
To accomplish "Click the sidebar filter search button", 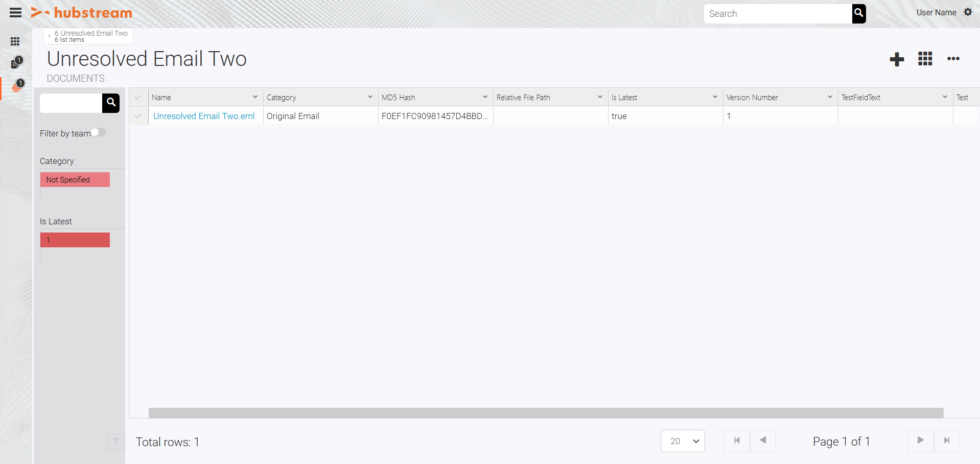I will pos(111,103).
